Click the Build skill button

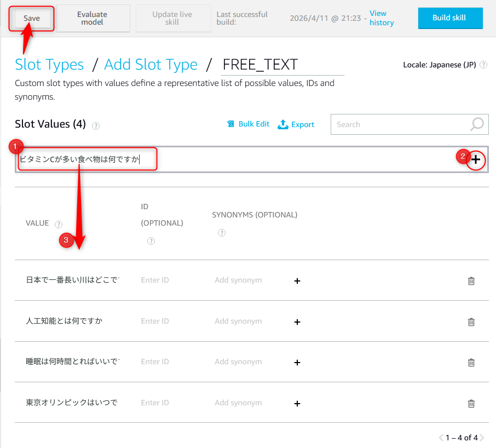pos(449,18)
